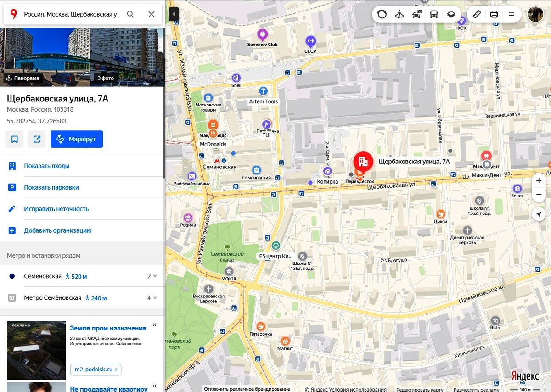Viewport: 551px width, 392px height.
Task: Click the my location arrow button
Action: 539,214
